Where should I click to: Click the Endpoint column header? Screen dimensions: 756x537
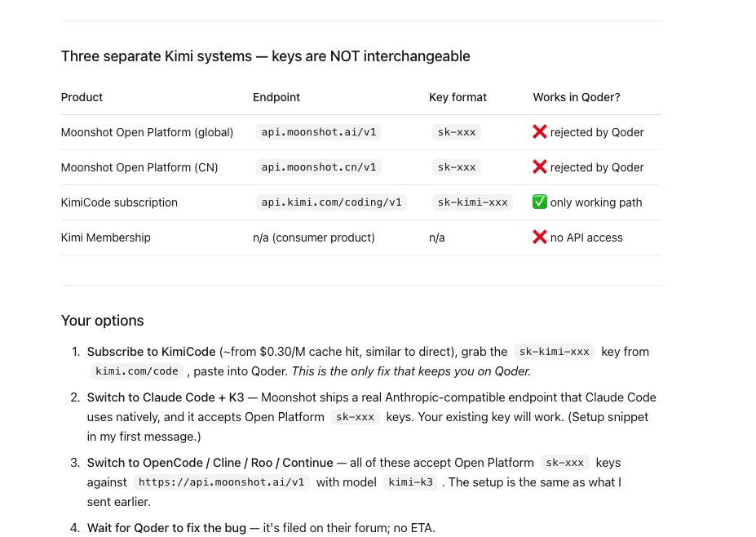pyautogui.click(x=276, y=97)
